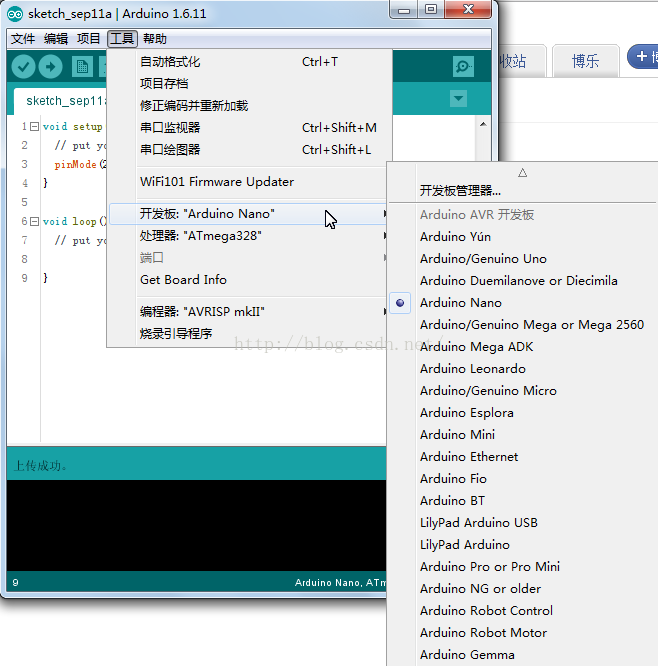This screenshot has height=666, width=658.
Task: Click the 博乐 tab in browser window
Action: 585,61
